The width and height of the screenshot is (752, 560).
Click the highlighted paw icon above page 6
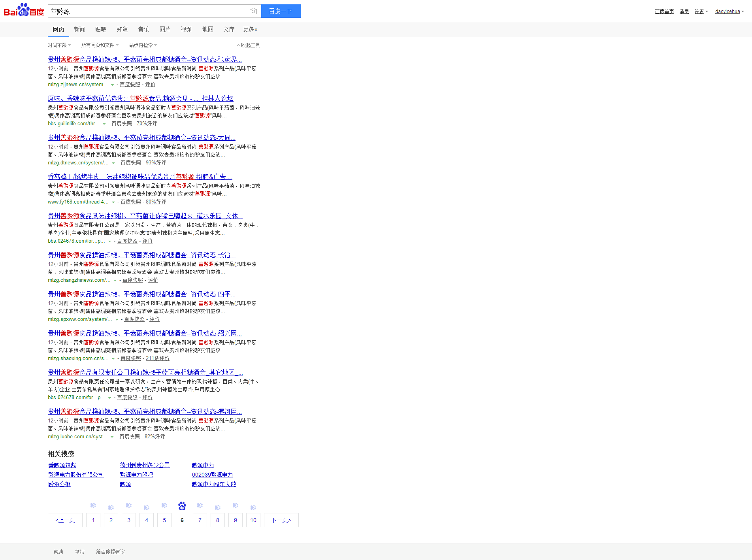pyautogui.click(x=182, y=505)
